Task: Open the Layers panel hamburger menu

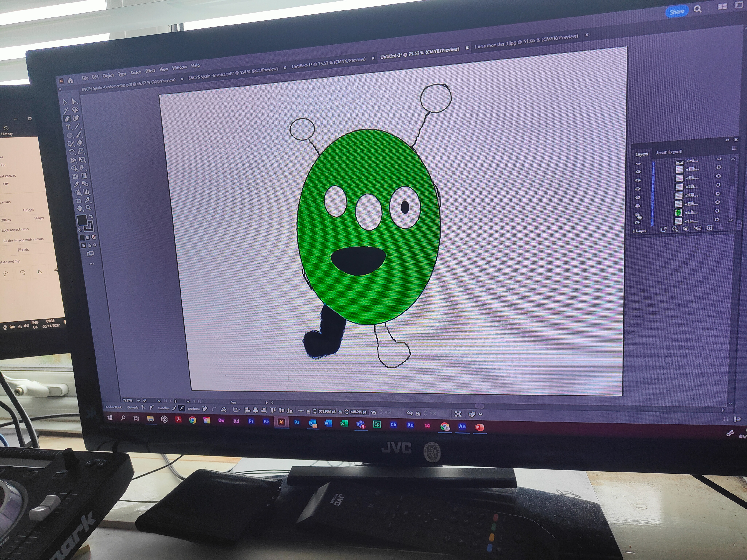Action: pyautogui.click(x=734, y=148)
